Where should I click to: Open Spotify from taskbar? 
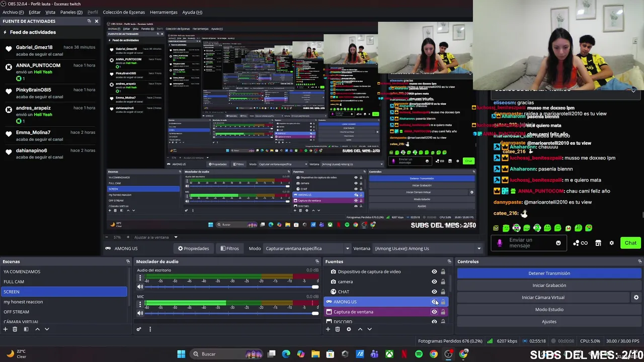coord(419,354)
